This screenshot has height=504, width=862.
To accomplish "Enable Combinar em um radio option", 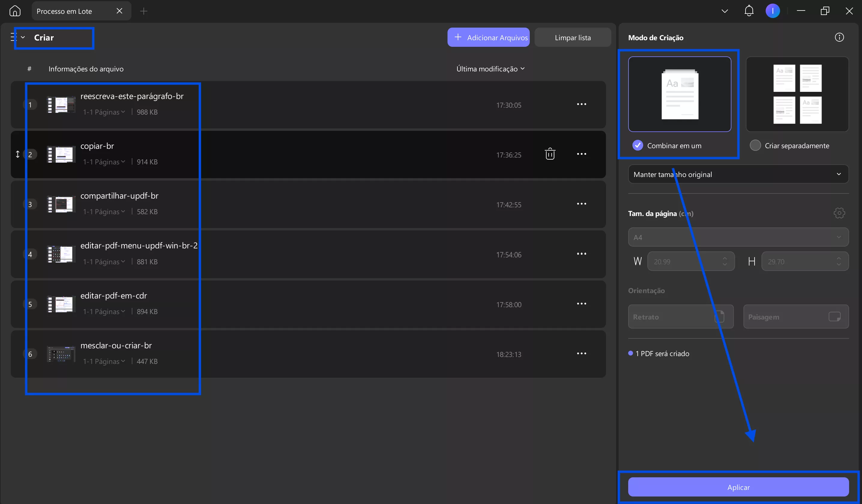I will (637, 146).
